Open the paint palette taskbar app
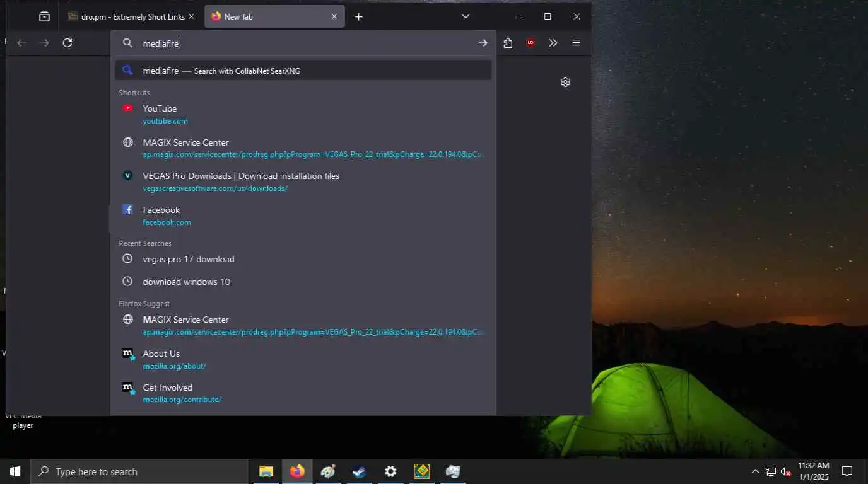This screenshot has width=868, height=484. (x=328, y=471)
